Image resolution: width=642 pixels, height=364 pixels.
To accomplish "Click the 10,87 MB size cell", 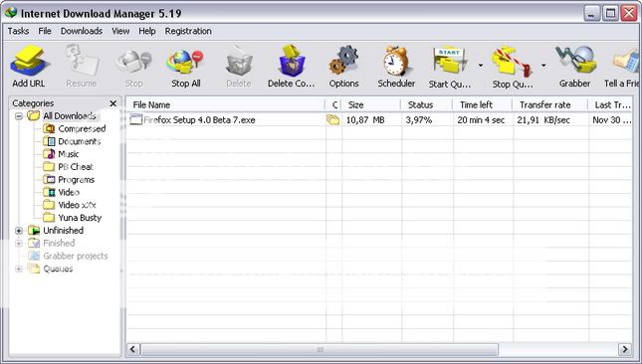I will point(365,119).
